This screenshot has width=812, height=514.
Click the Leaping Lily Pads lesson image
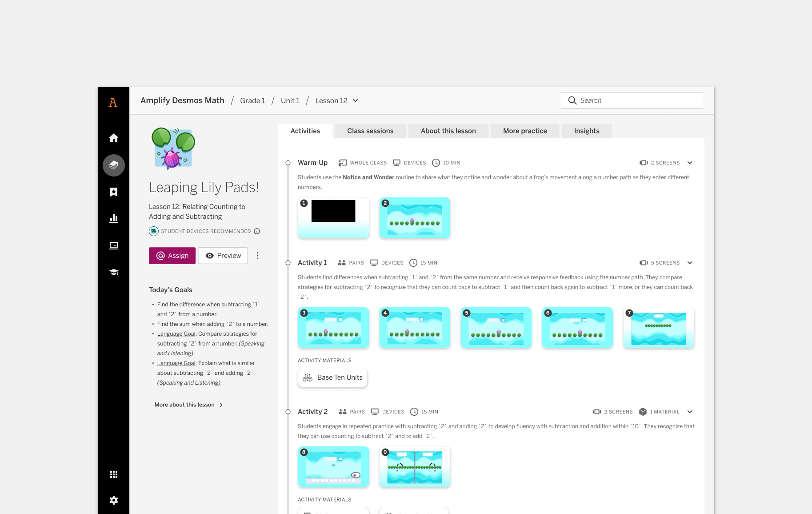click(x=173, y=149)
